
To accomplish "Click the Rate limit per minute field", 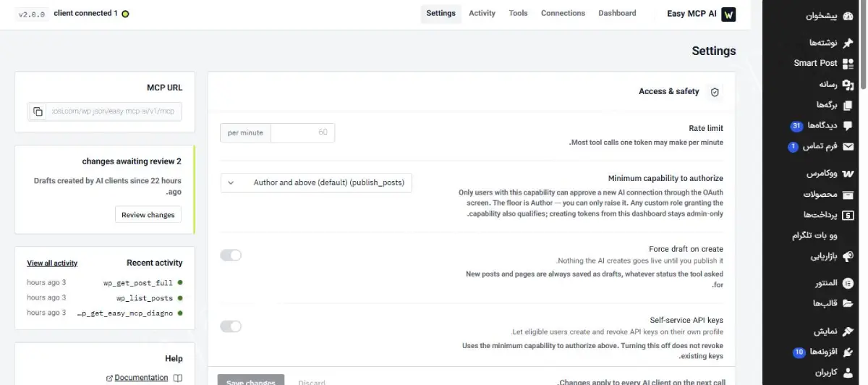I will [x=302, y=132].
